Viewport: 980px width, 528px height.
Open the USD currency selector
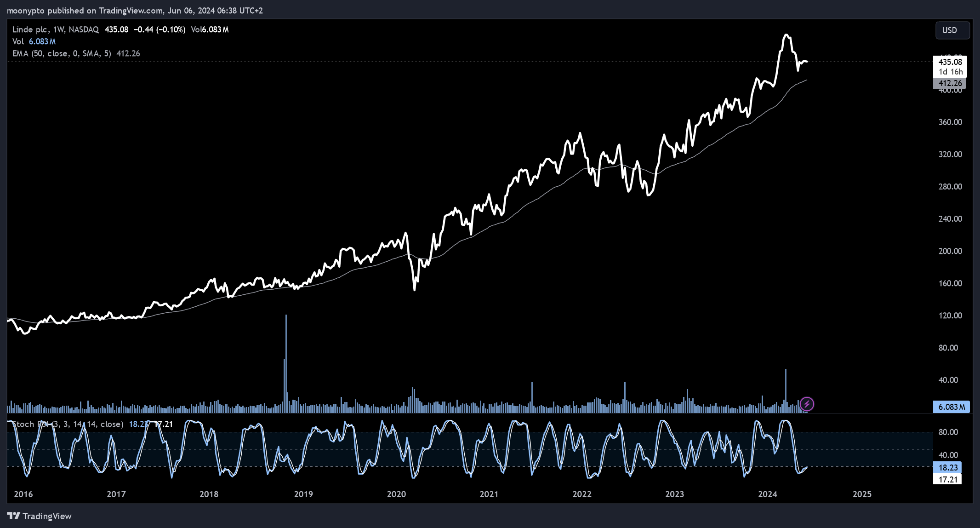pos(952,30)
